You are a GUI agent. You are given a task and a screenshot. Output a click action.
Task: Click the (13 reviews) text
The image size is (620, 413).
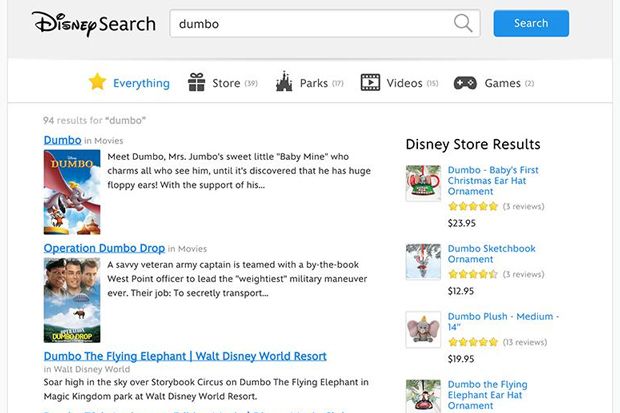click(x=525, y=342)
